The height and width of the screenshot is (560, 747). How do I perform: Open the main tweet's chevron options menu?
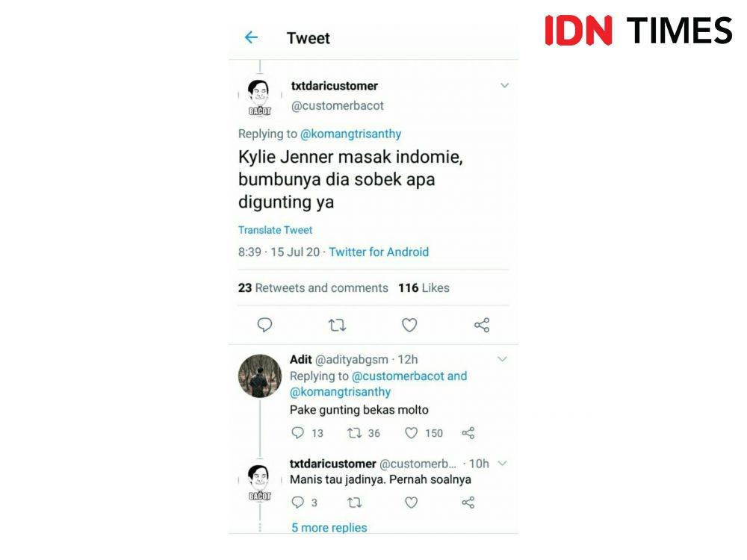504,86
